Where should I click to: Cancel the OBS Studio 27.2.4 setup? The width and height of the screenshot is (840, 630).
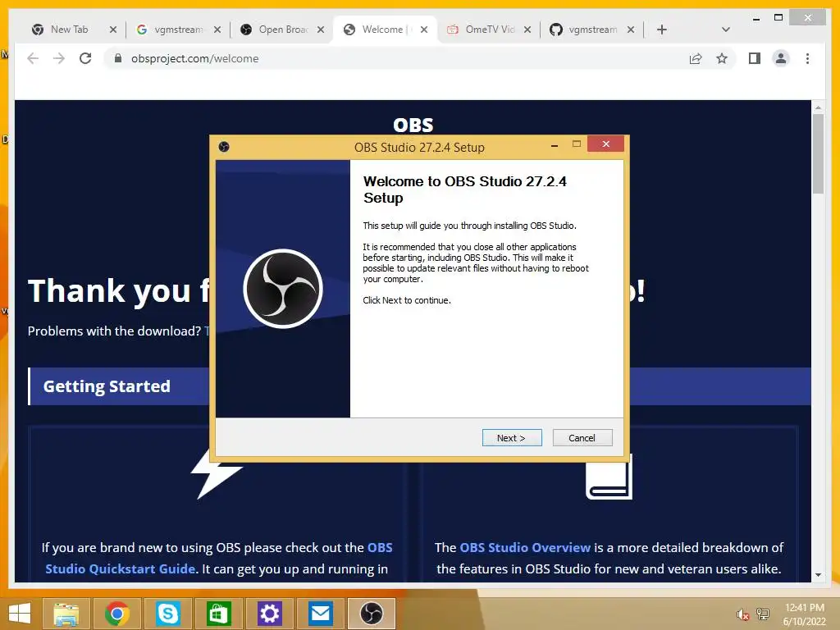click(x=582, y=438)
